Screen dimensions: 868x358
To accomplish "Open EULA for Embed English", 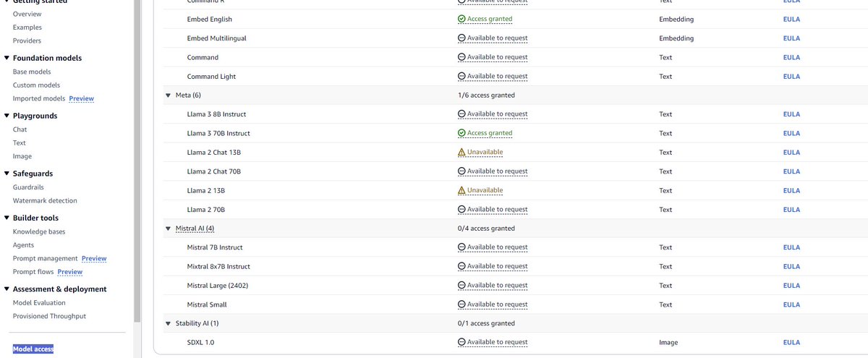I will (791, 19).
